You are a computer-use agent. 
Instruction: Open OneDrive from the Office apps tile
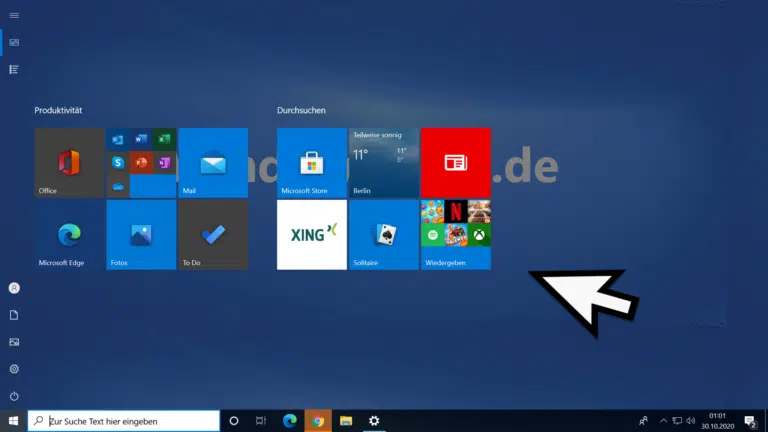118,186
